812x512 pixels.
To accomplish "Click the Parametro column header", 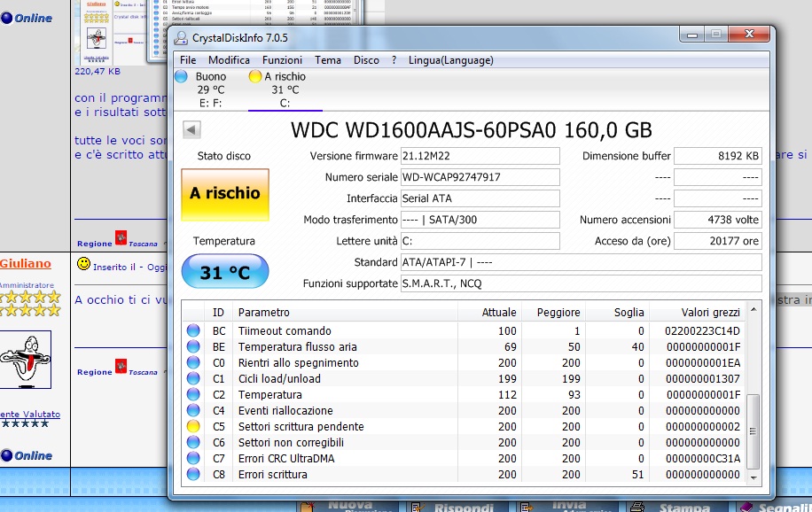I will pos(345,312).
